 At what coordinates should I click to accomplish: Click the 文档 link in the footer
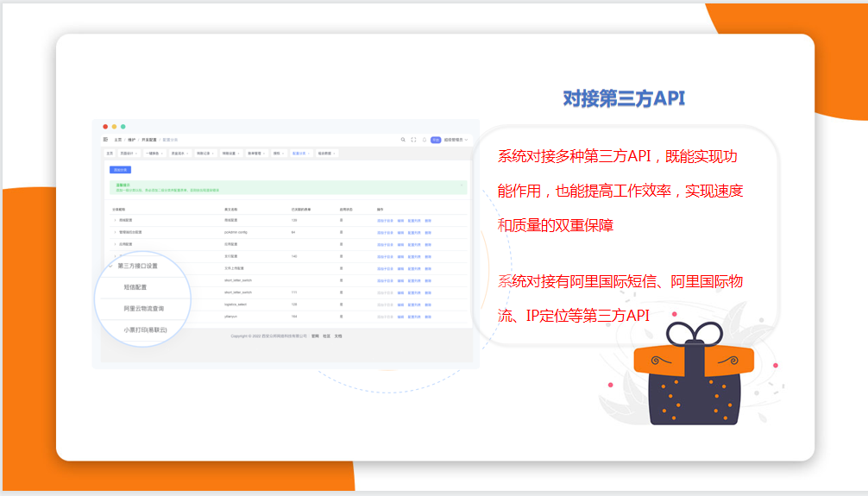point(338,336)
